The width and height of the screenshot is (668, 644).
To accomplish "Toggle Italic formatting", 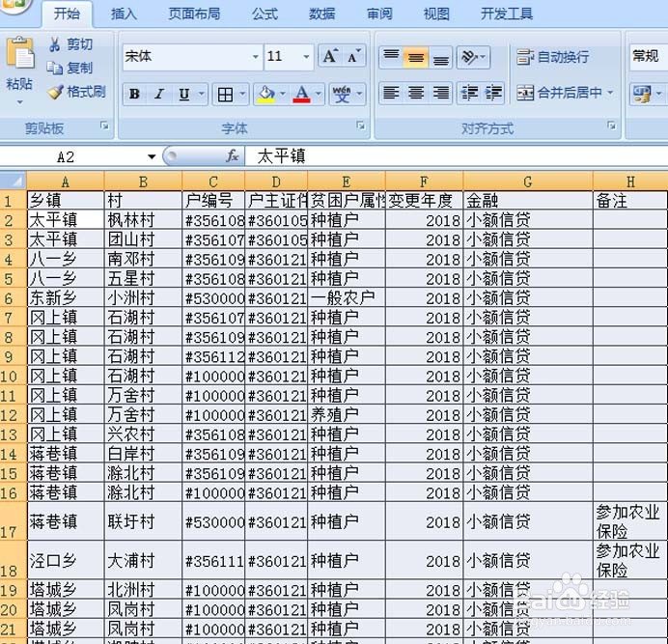I will point(159,94).
